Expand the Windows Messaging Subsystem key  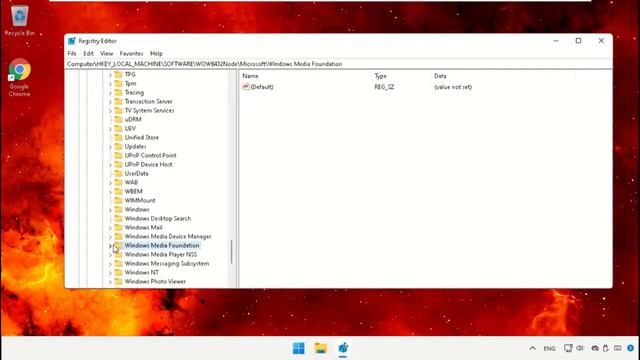tap(110, 264)
